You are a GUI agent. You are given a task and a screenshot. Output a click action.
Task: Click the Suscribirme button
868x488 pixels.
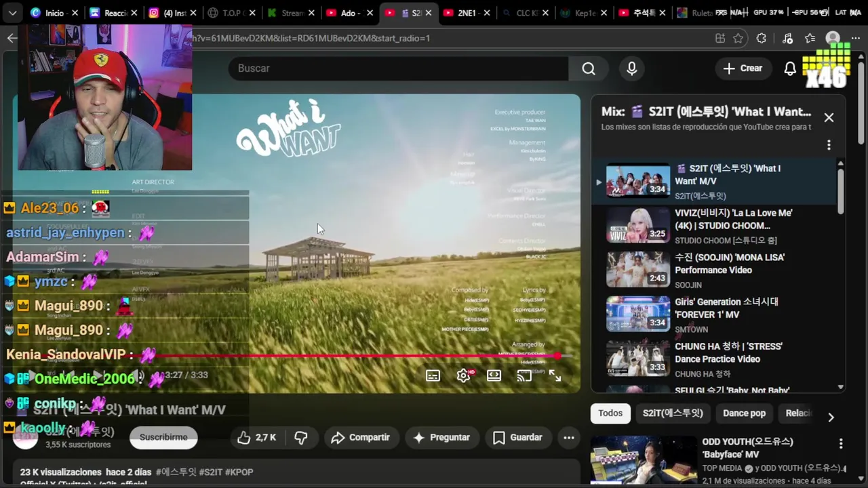pyautogui.click(x=163, y=438)
